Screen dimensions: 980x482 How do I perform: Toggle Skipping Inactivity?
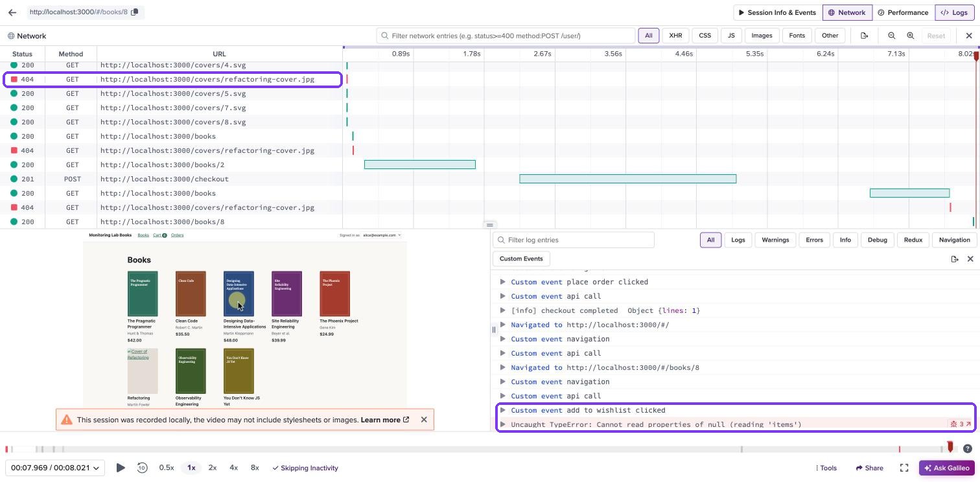click(x=305, y=468)
